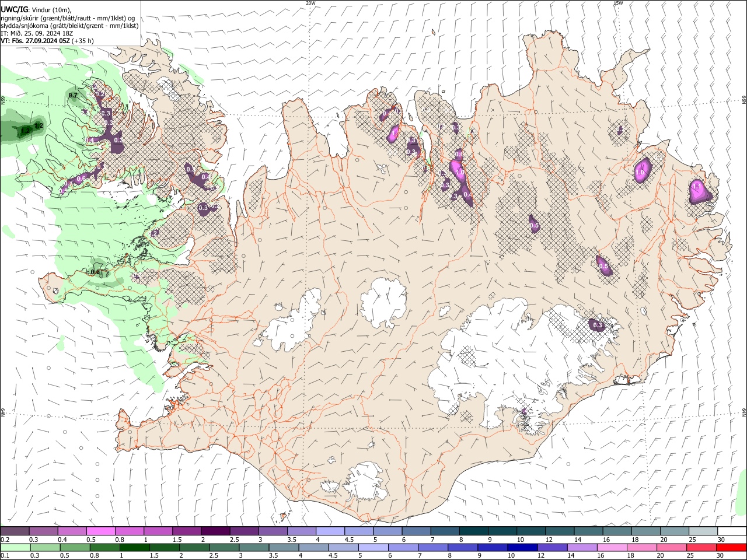
Task: Select the darkest green 1 rain scale swatch
Action: [134, 547]
